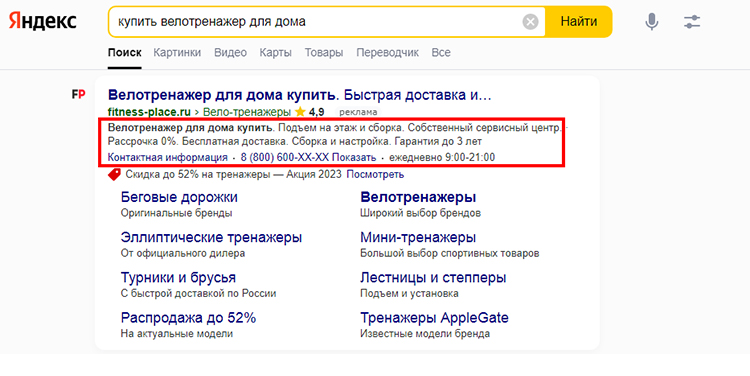Switch to the Видео tab

click(231, 53)
